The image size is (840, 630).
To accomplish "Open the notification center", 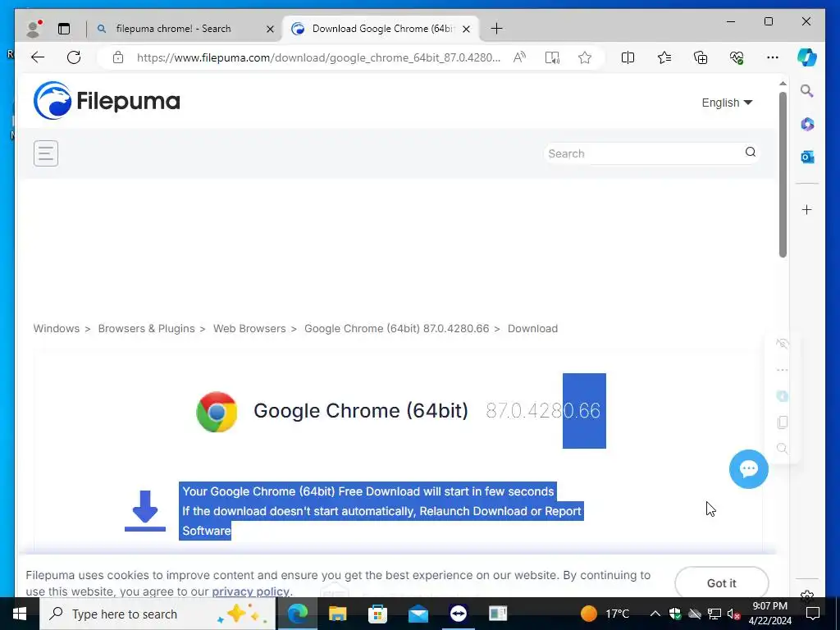I will point(813,614).
